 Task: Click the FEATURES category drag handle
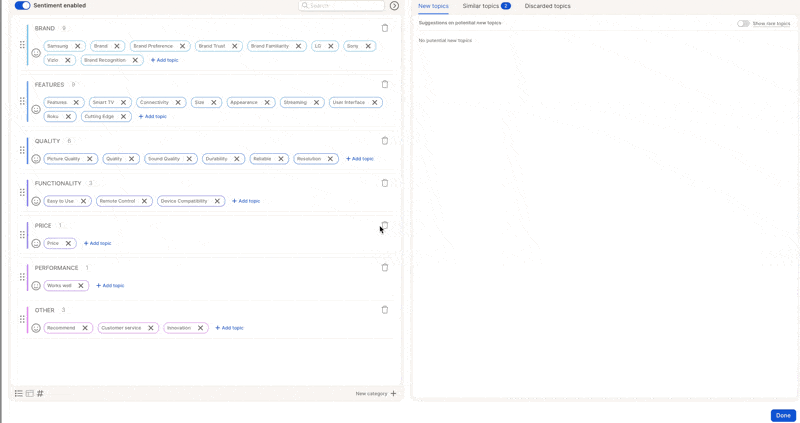[22, 101]
